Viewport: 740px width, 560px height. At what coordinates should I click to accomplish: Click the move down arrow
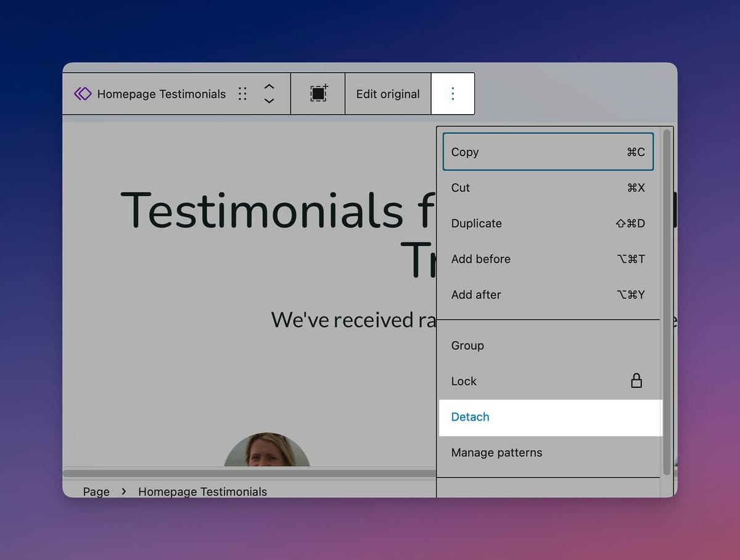point(269,101)
